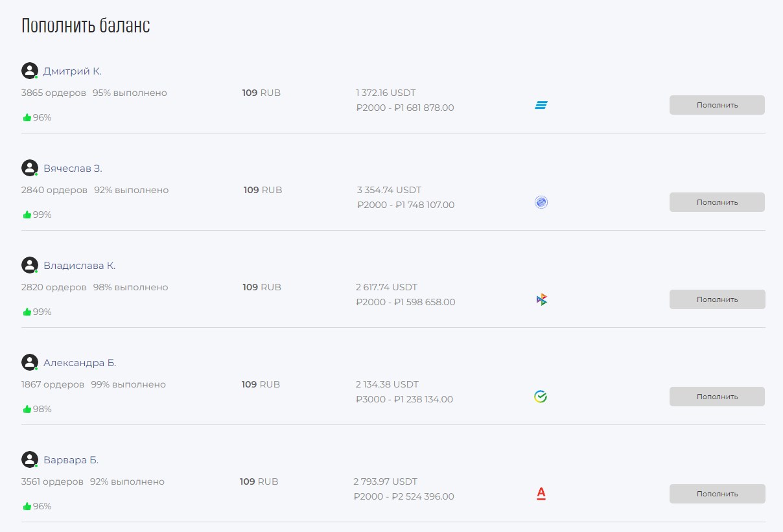Click Вячеслав З. user avatar icon
The width and height of the screenshot is (783, 532).
pyautogui.click(x=30, y=168)
